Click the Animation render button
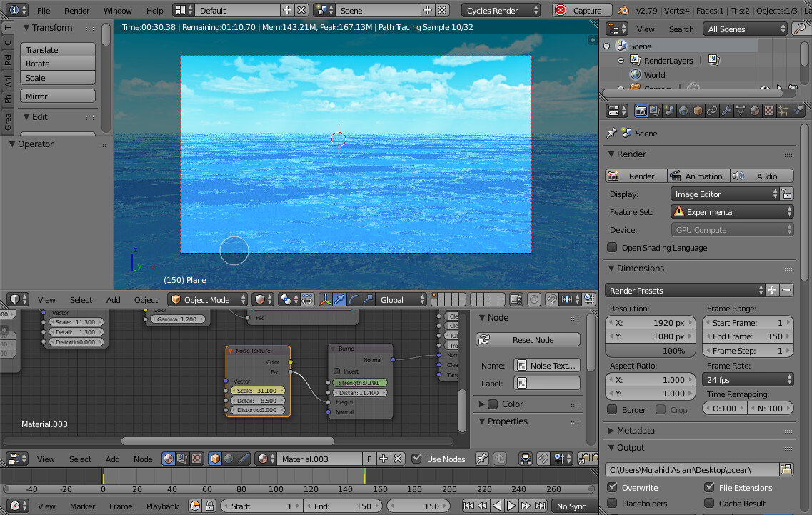 point(698,176)
